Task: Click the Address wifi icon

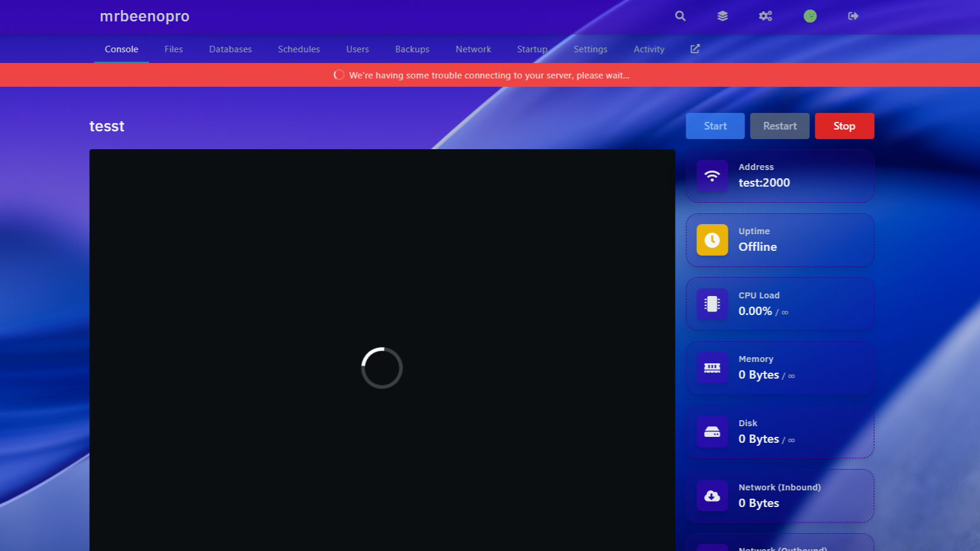Action: click(x=712, y=176)
